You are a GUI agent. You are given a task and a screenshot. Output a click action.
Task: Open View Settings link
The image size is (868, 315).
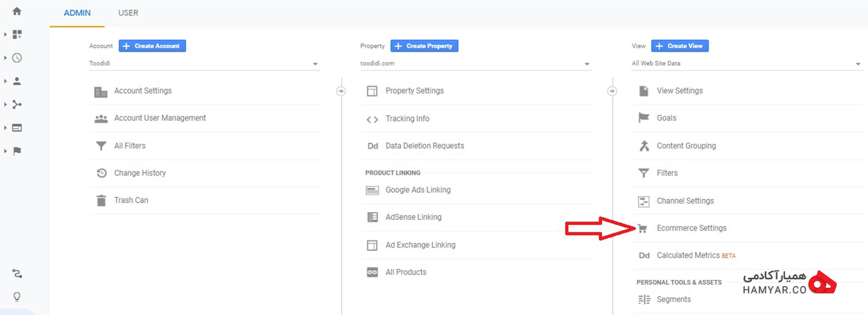[679, 91]
